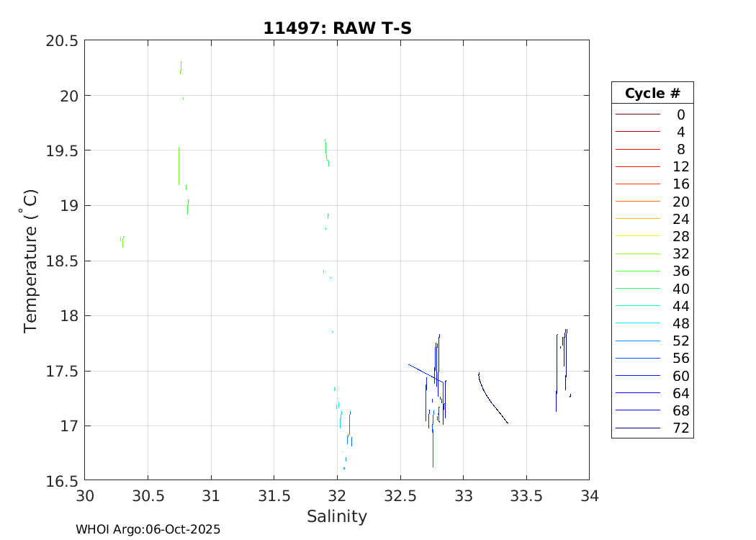Select the green legend line for cycle 36
The height and width of the screenshot is (540, 756).
(637, 271)
